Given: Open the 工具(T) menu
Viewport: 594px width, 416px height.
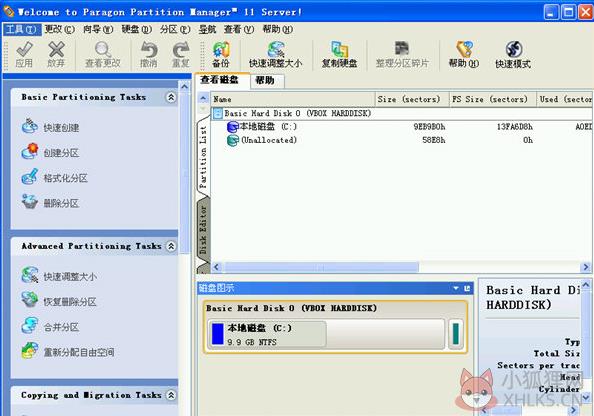Looking at the screenshot, I should [22, 29].
